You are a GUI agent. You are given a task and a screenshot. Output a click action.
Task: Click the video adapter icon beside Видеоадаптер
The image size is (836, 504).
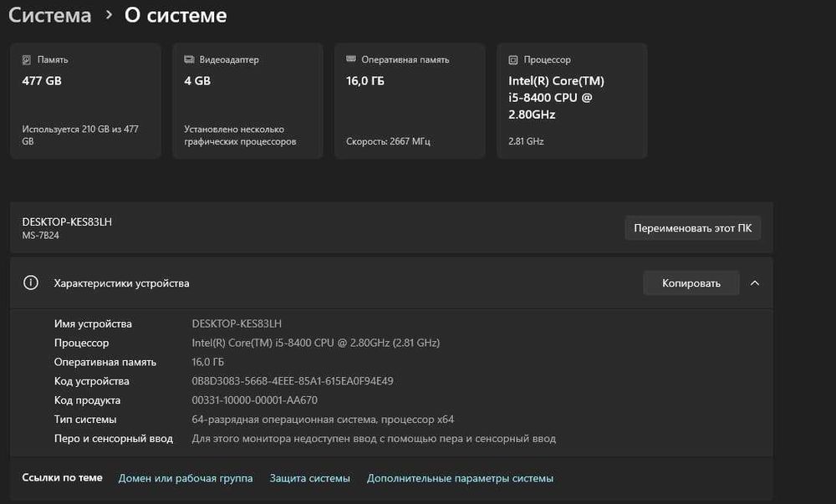click(189, 59)
